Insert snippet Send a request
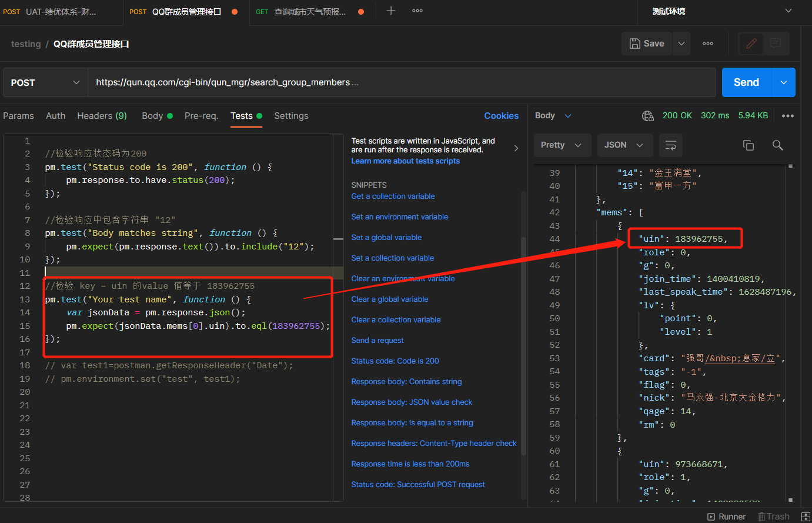Image resolution: width=812 pixels, height=523 pixels. click(377, 341)
